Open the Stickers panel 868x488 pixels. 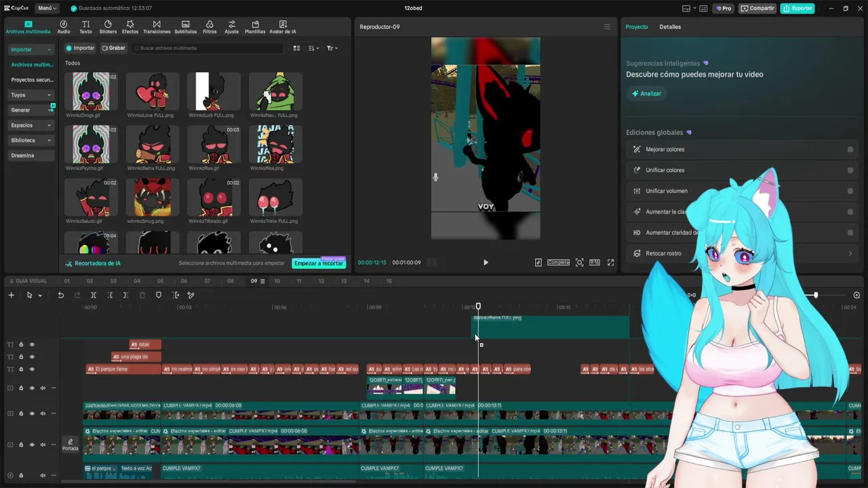[108, 27]
